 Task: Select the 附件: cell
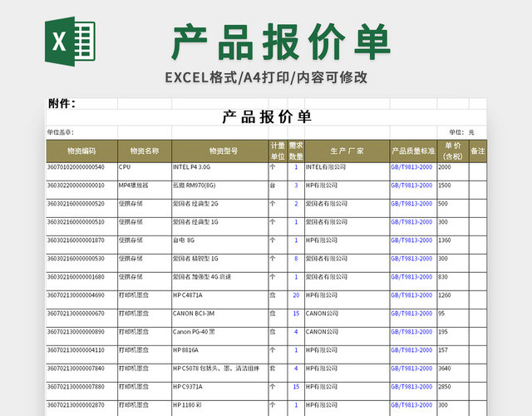[x=81, y=103]
